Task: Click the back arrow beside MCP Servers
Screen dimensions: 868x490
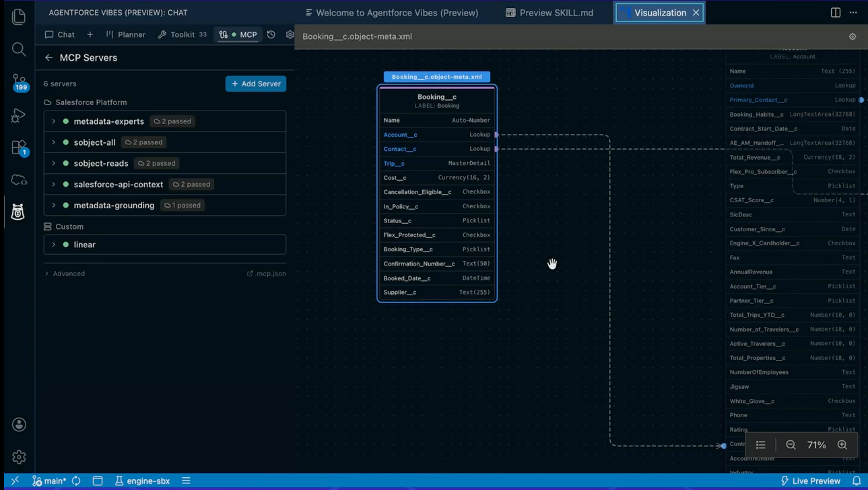Action: coord(48,58)
